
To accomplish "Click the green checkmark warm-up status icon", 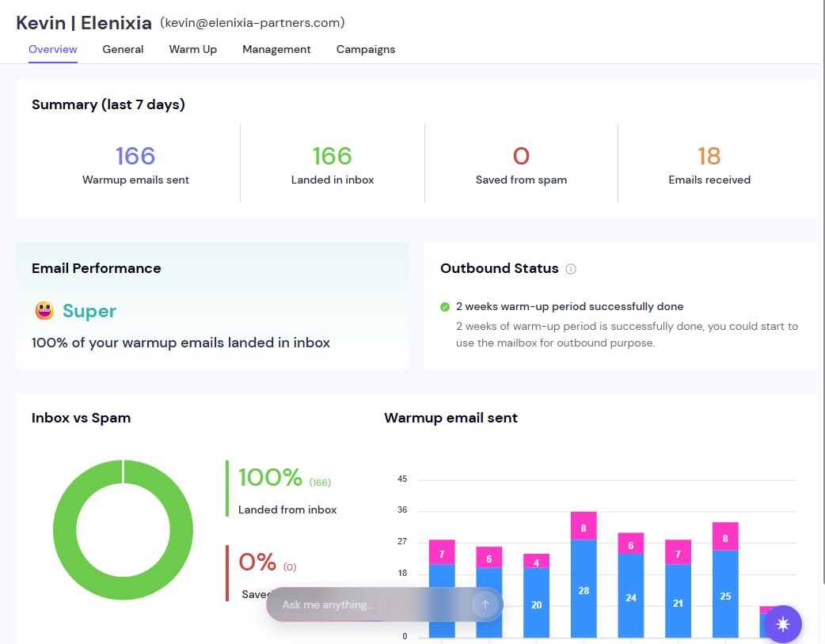I will [445, 307].
